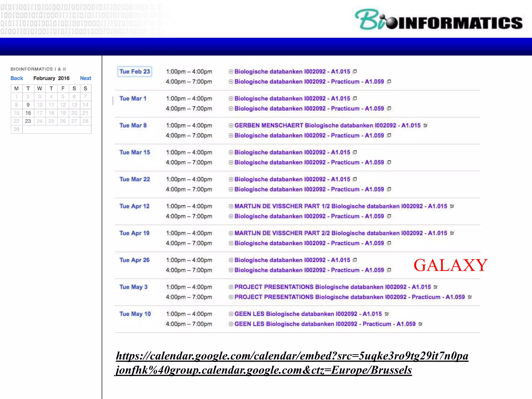Select February 9 in the mini calendar

(x=28, y=105)
